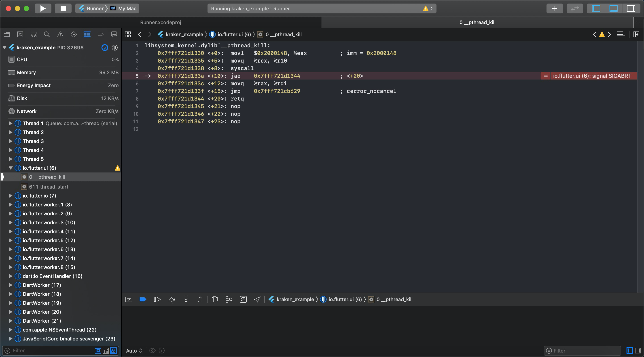Step over the current instruction
644x357 pixels.
[172, 300]
